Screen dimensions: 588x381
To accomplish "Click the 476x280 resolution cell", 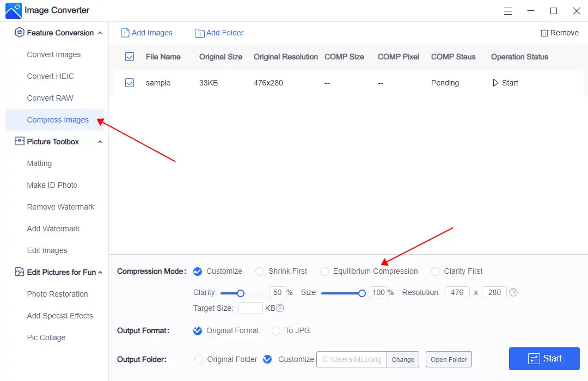I will point(268,83).
